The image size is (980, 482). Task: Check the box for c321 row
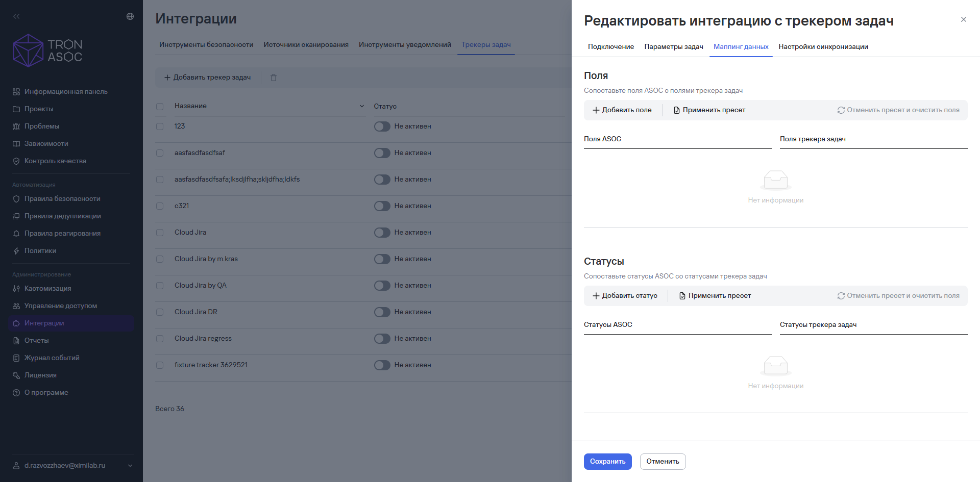[x=160, y=206]
